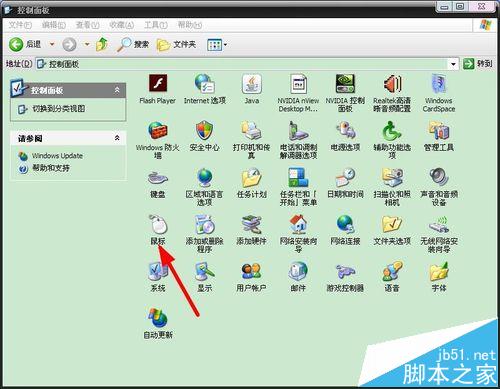This screenshot has width=500, height=389.
Task: Open 电源选项 icon
Action: click(x=345, y=130)
